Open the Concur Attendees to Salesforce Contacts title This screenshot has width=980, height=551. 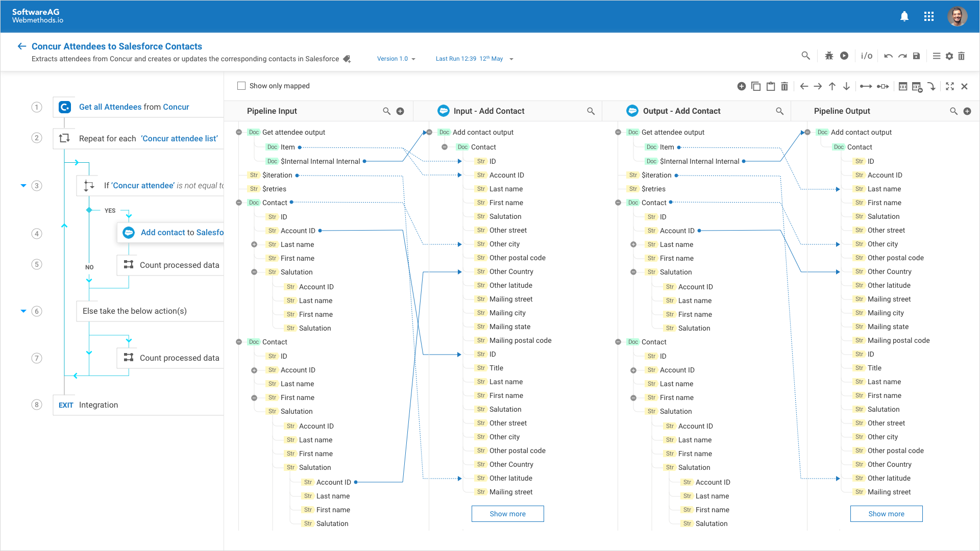(x=117, y=46)
